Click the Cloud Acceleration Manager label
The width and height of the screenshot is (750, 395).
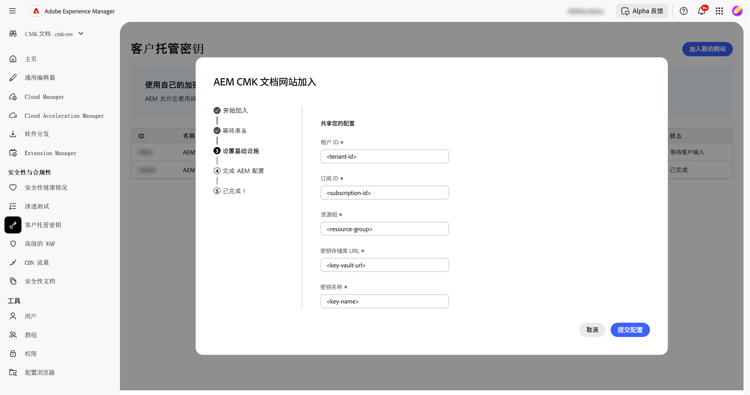[64, 116]
